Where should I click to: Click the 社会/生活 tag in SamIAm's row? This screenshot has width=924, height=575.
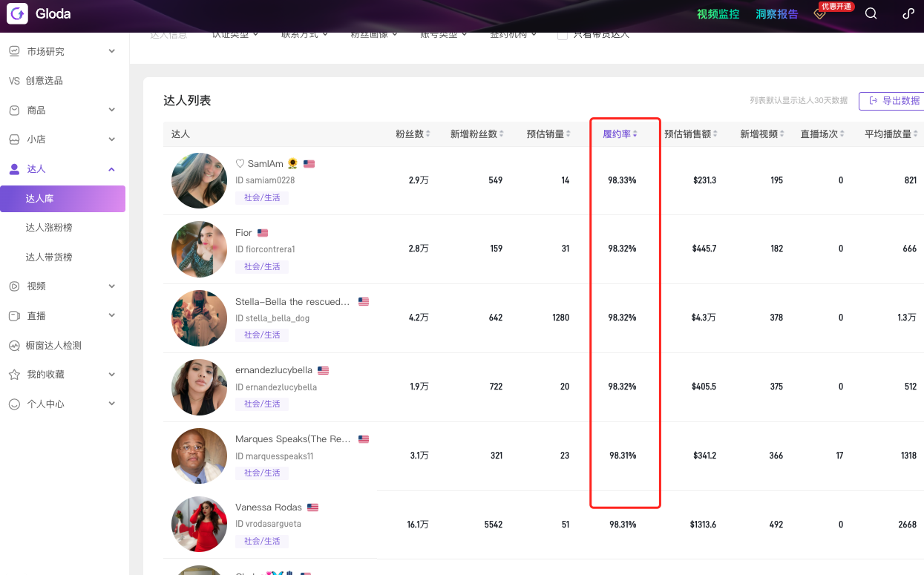click(262, 198)
